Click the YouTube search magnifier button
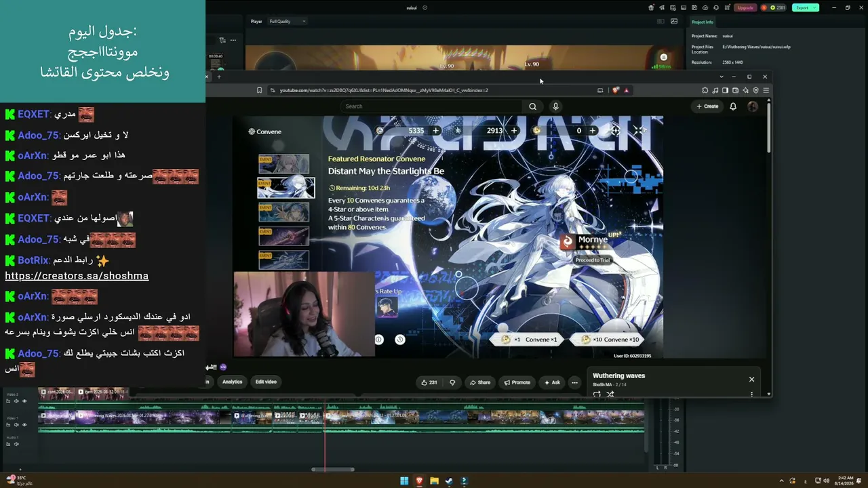 coord(532,106)
